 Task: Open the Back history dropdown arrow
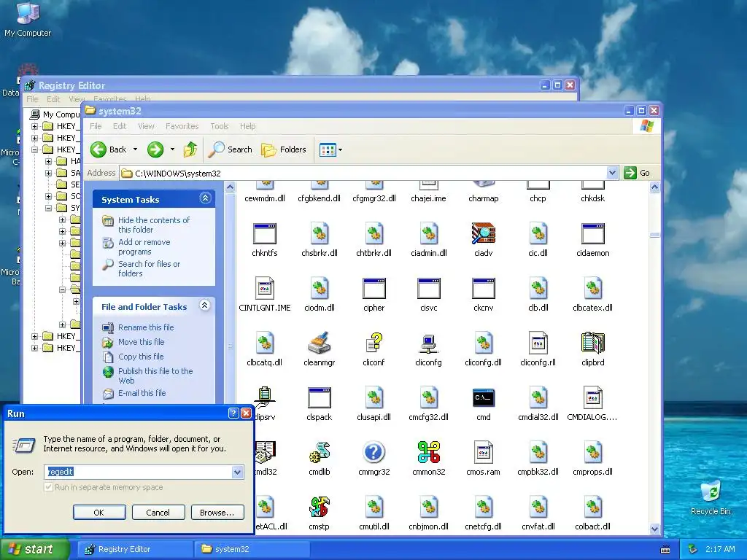[x=135, y=149]
